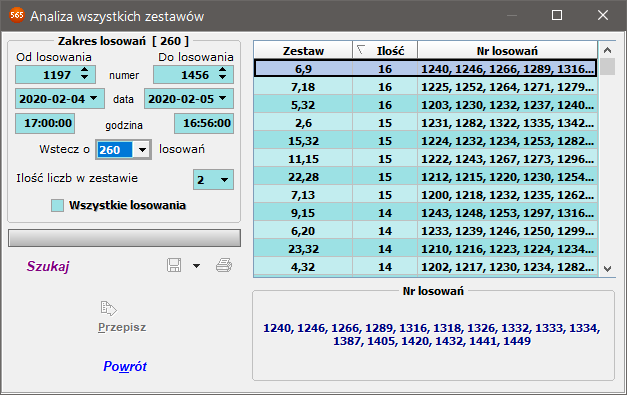Sort by the Ilość column header
The height and width of the screenshot is (395, 627).
385,51
